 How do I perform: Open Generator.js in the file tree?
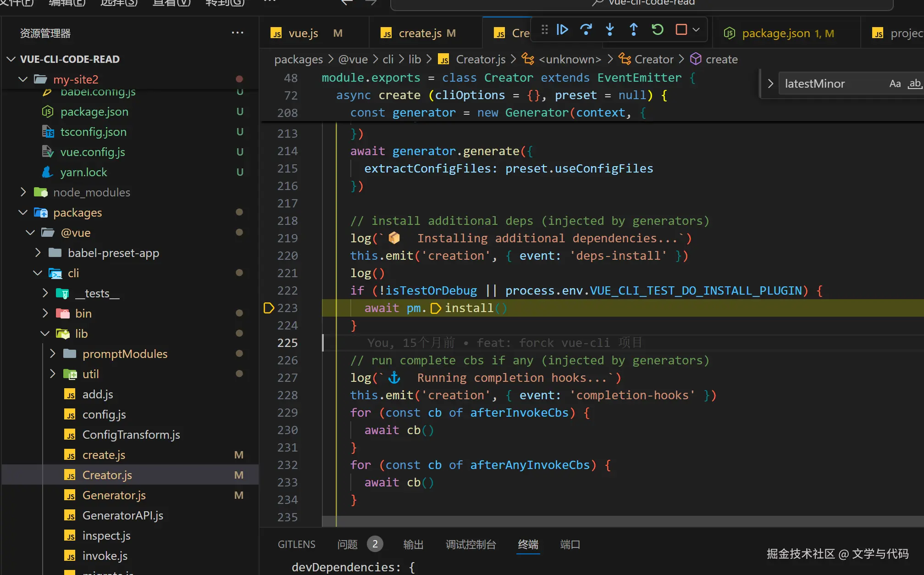click(x=114, y=495)
